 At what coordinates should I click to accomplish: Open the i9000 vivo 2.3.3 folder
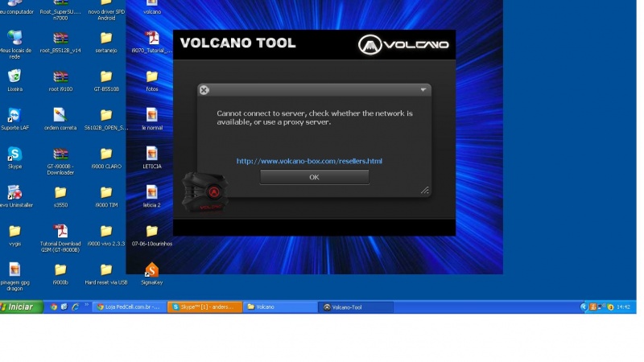pyautogui.click(x=106, y=235)
